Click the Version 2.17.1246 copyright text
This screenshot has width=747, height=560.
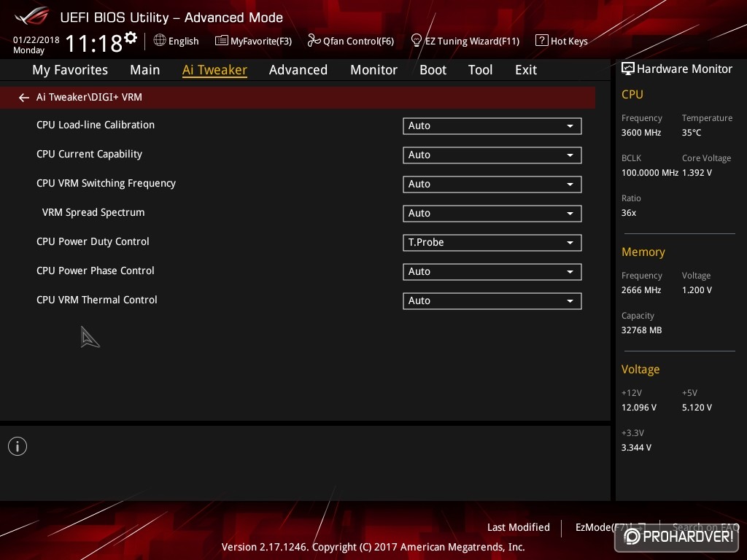[373, 547]
